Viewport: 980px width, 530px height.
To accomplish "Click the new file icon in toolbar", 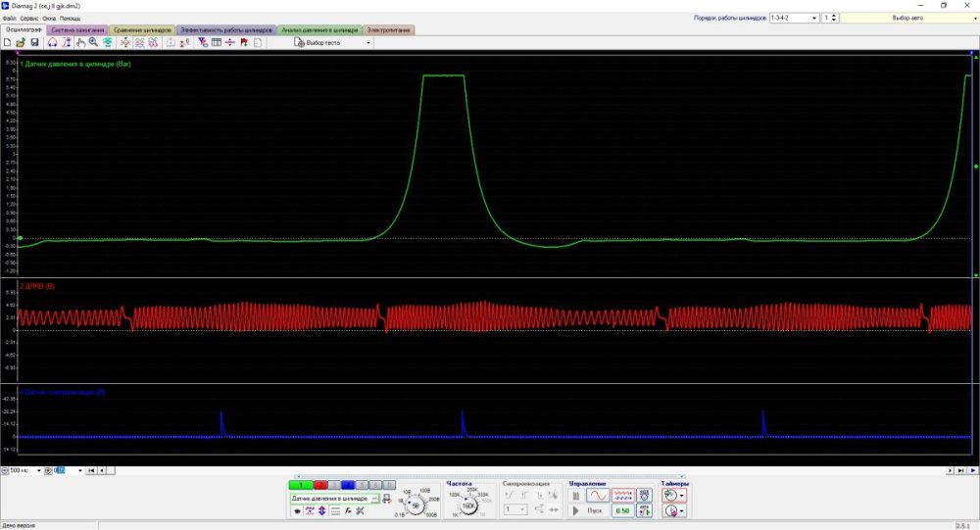I will pos(9,43).
